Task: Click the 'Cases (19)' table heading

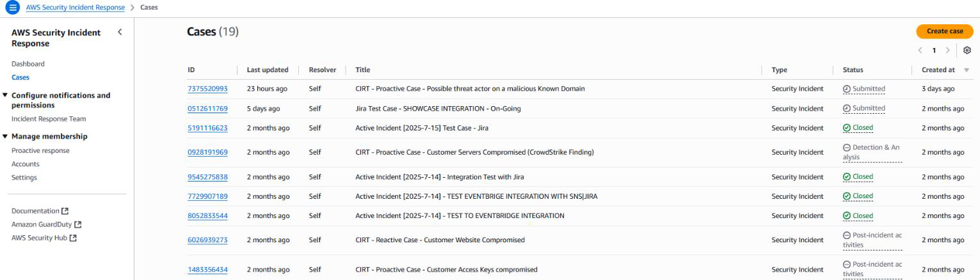Action: coord(213,31)
